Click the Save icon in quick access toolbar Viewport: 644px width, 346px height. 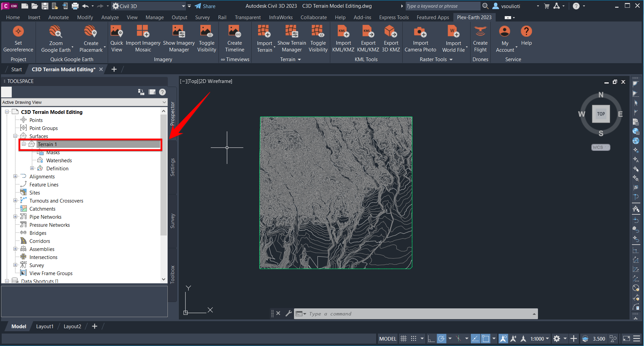coord(45,6)
